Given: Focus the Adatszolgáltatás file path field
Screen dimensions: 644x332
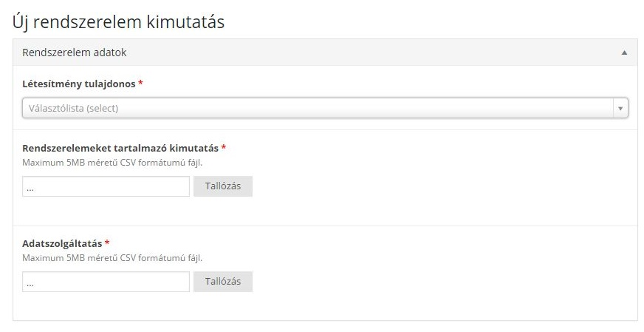Looking at the screenshot, I should (x=106, y=282).
